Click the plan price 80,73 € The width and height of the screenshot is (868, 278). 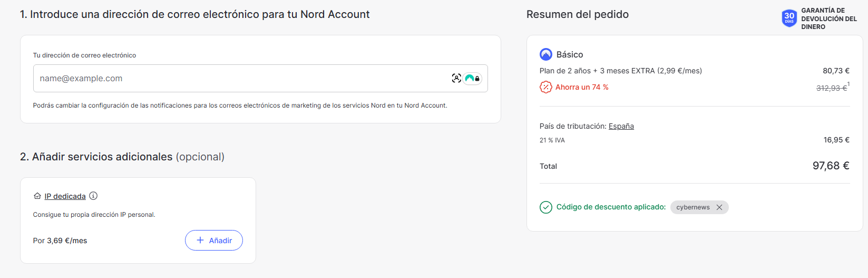point(836,71)
